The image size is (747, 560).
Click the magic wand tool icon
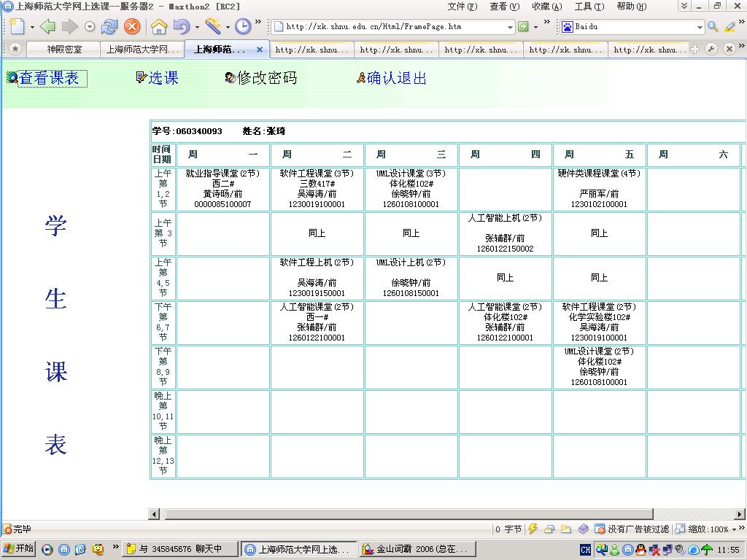pos(212,26)
